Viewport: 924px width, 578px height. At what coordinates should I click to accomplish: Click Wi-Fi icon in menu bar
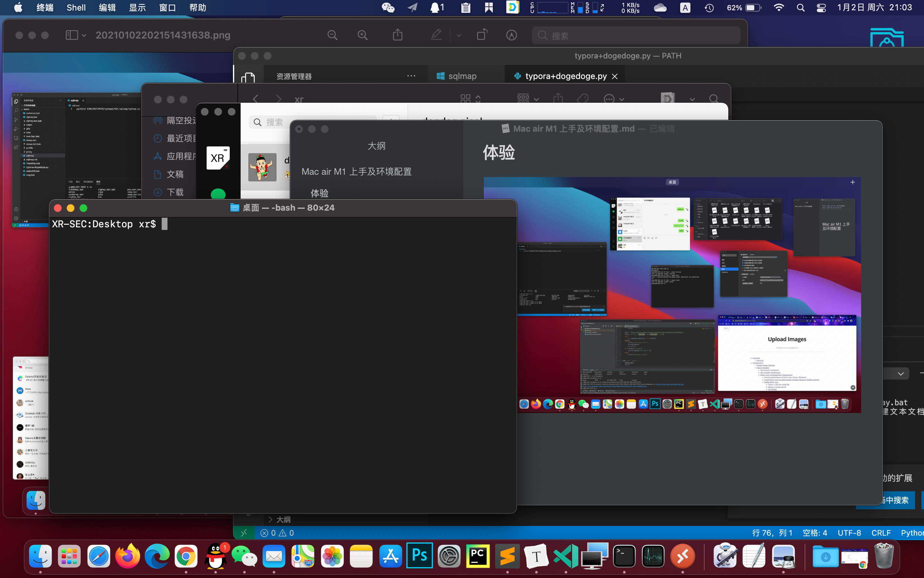[x=779, y=8]
